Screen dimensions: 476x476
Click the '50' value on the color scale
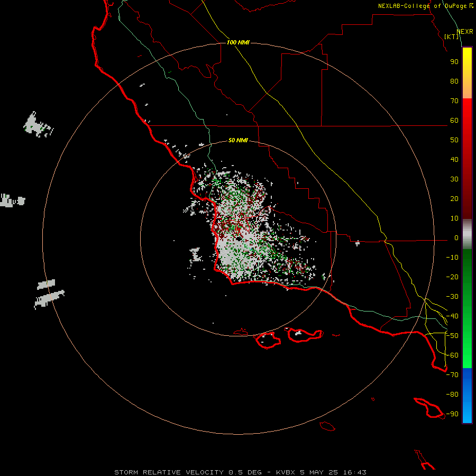tap(454, 140)
